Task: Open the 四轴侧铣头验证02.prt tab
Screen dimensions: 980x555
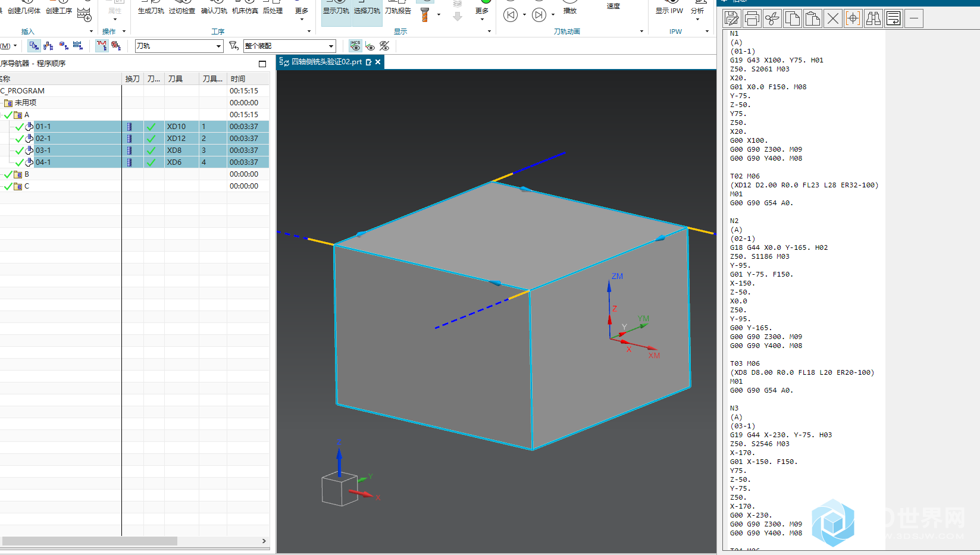Action: [326, 62]
